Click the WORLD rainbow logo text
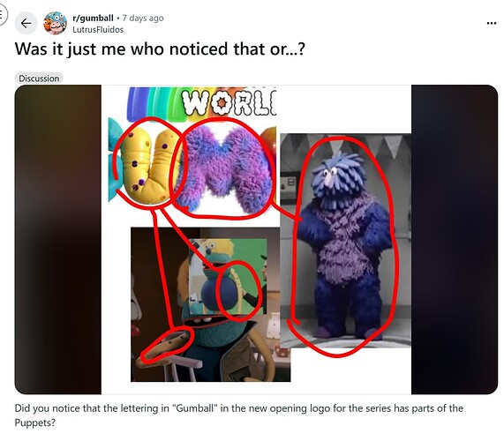This screenshot has height=441, width=504. point(229,102)
